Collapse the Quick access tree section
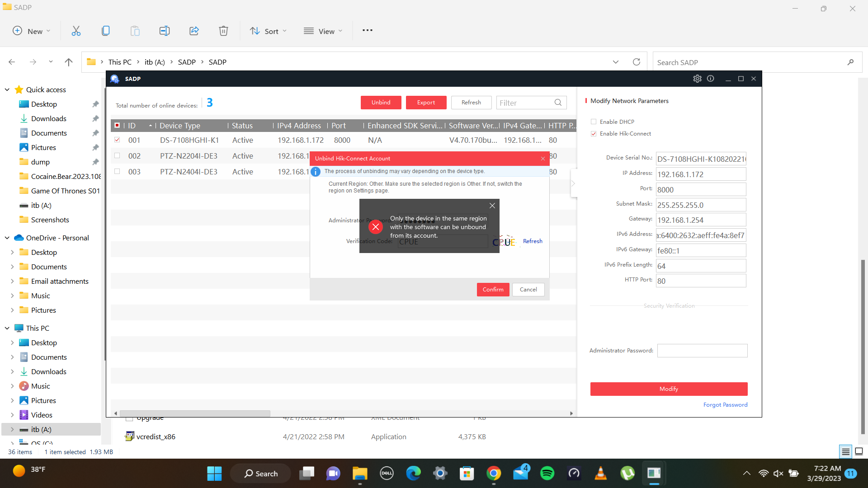 (x=7, y=89)
